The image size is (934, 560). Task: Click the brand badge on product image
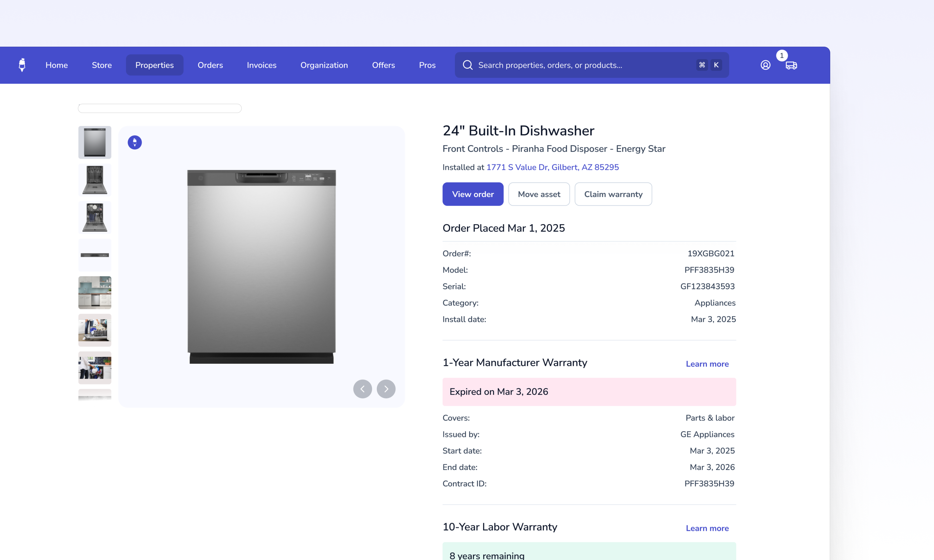(134, 142)
